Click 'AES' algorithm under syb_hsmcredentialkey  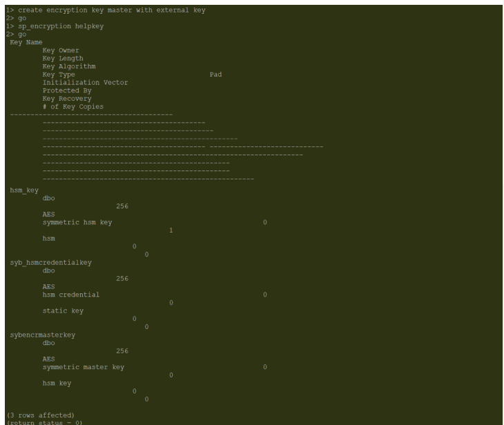[49, 286]
